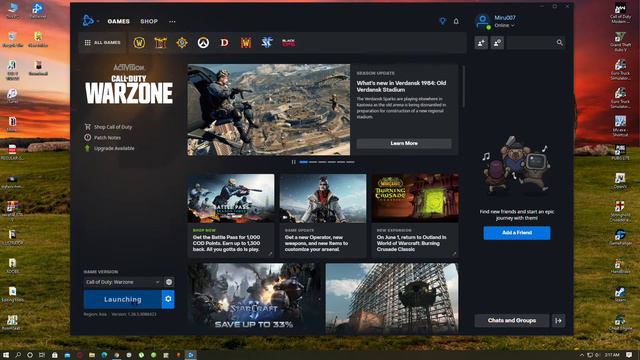This screenshot has width=640, height=360.
Task: Click the add friend icon
Action: 481,42
